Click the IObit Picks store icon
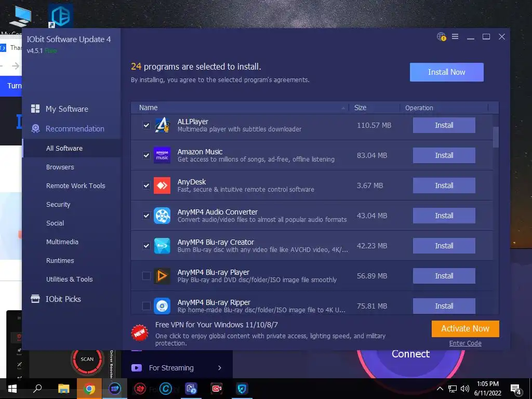Viewport: 532px width, 399px height. 35,299
